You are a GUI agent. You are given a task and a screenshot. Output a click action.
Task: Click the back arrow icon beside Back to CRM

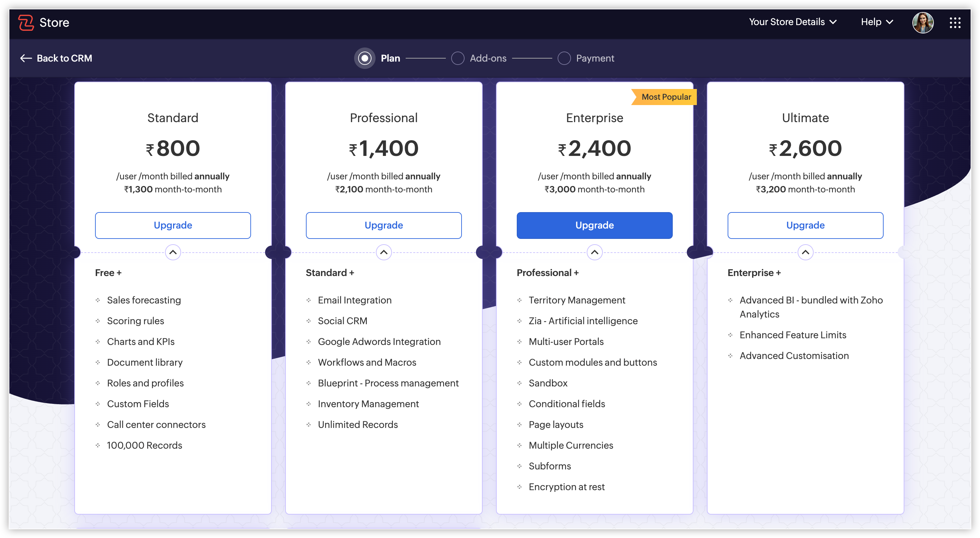point(25,58)
